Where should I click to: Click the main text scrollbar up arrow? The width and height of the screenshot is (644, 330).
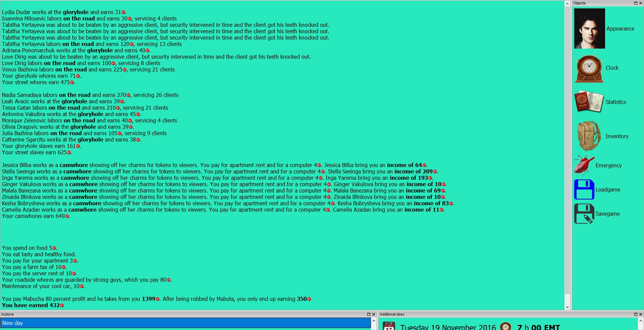567,4
